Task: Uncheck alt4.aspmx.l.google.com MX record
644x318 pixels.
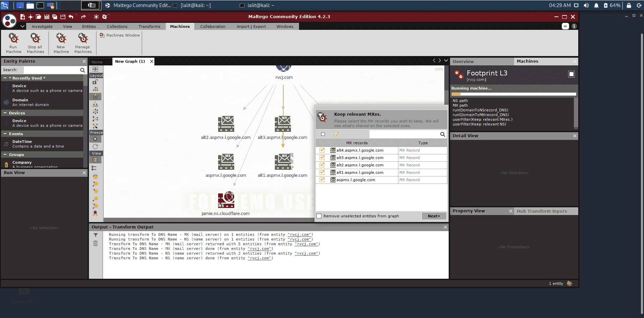Action: (322, 150)
